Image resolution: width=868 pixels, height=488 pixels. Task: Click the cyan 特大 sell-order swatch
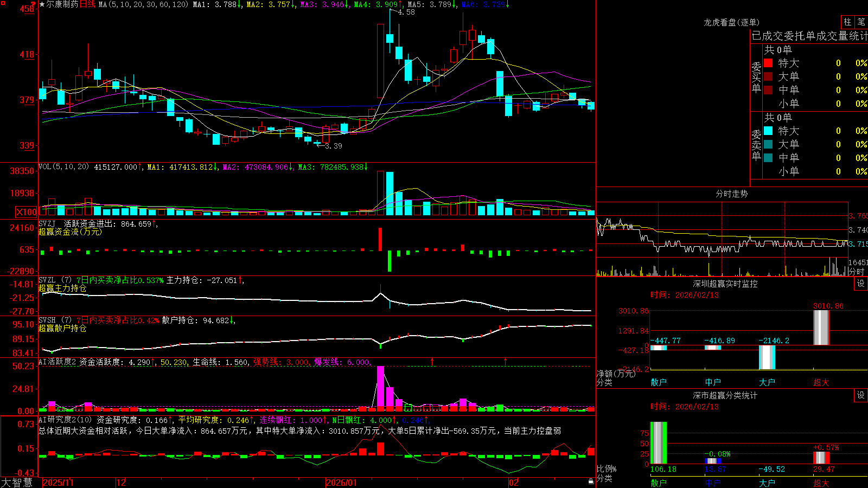click(768, 131)
